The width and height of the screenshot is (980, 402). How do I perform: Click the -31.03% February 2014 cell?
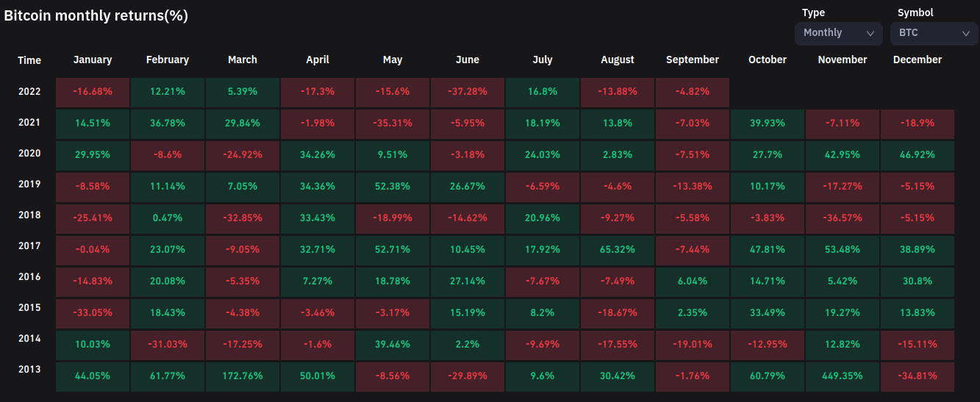tap(168, 344)
